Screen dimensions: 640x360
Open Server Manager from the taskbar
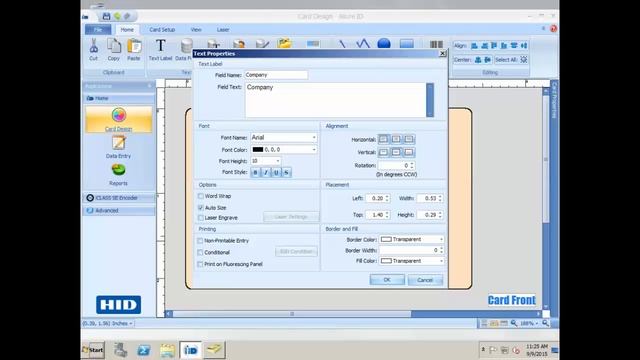(x=120, y=350)
